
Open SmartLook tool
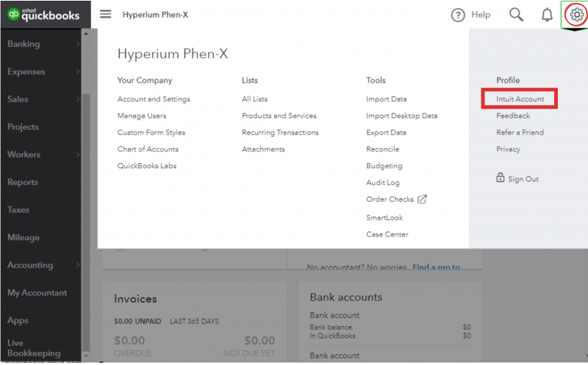pyautogui.click(x=384, y=217)
